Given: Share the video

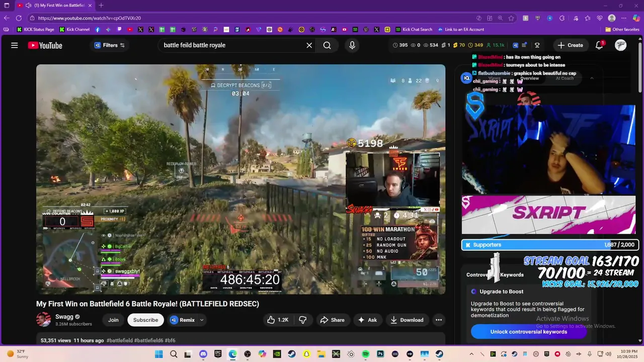Looking at the screenshot, I should pyautogui.click(x=332, y=320).
